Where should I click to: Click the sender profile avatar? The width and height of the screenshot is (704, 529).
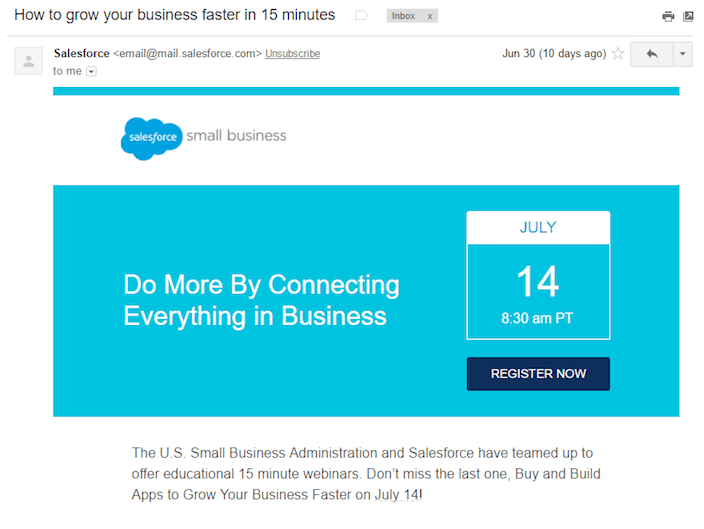[x=29, y=61]
